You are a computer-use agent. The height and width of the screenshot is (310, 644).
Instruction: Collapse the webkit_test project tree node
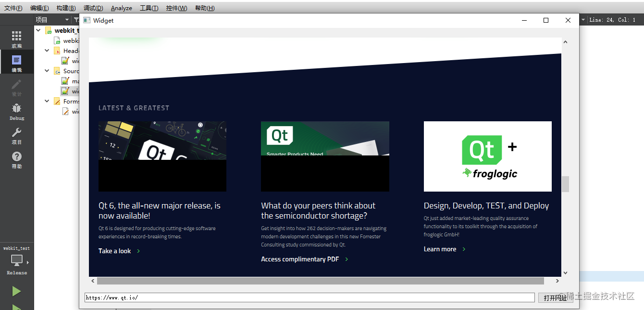pos(38,30)
